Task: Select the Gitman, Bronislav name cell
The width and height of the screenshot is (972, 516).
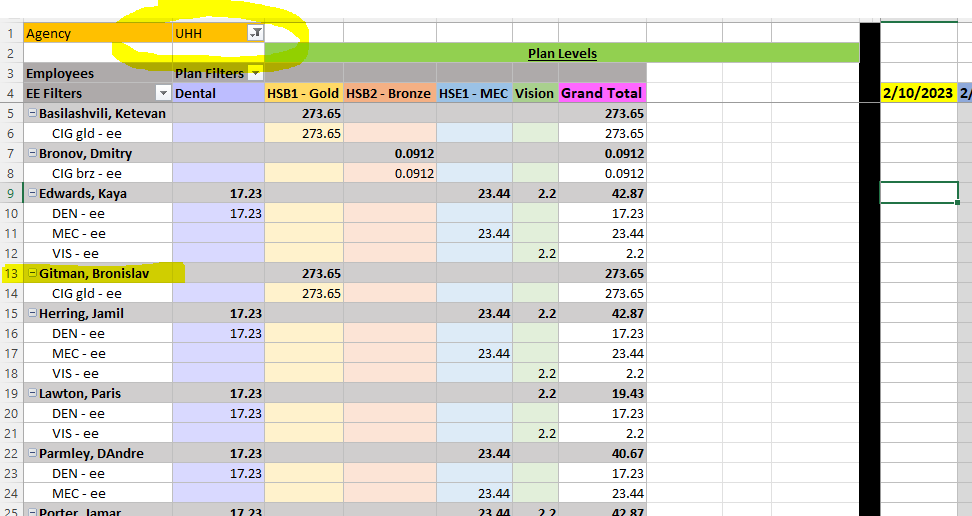Action: (x=98, y=273)
